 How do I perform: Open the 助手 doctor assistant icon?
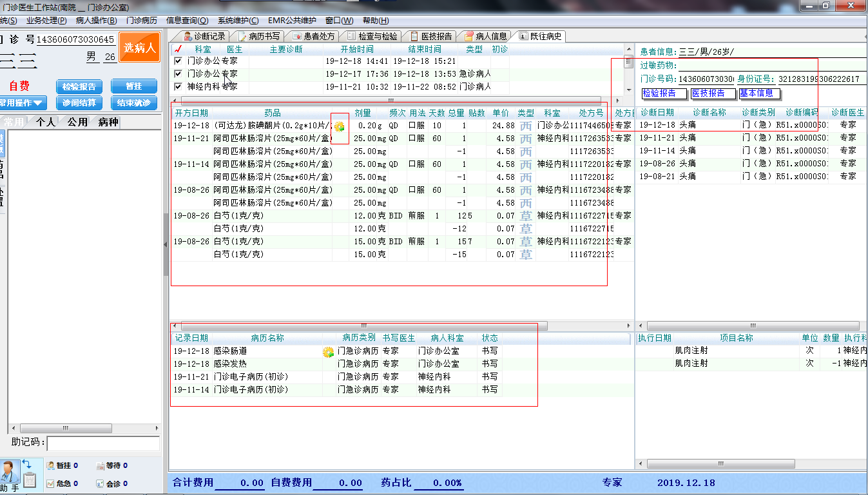(x=10, y=472)
